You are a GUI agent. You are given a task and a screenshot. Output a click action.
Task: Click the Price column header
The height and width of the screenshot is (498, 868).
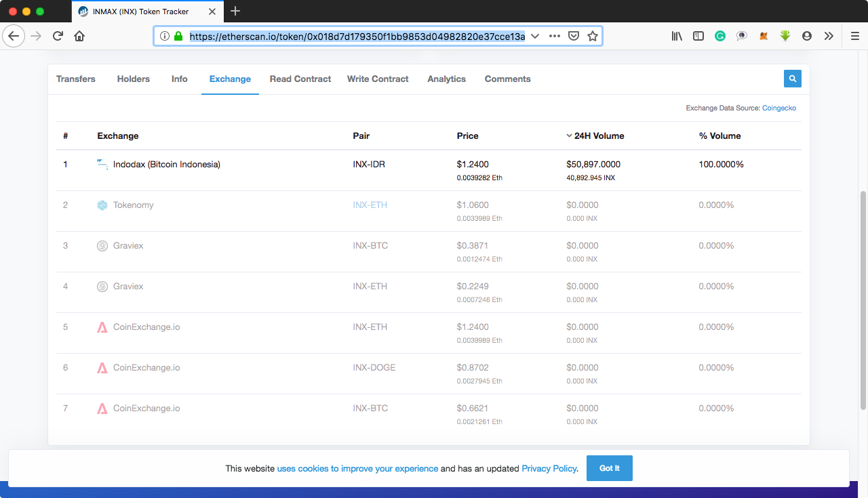point(468,136)
